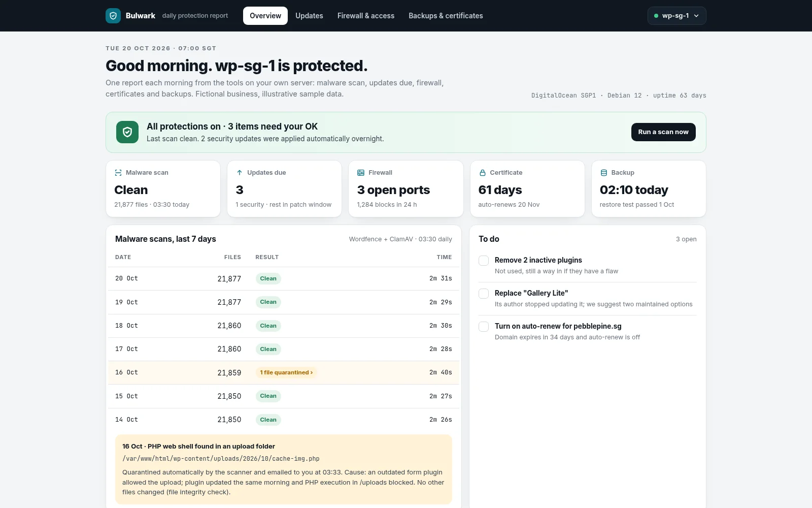Click the Clean badge for 17 Oct
Viewport: 812px width, 508px height.
[x=268, y=349]
